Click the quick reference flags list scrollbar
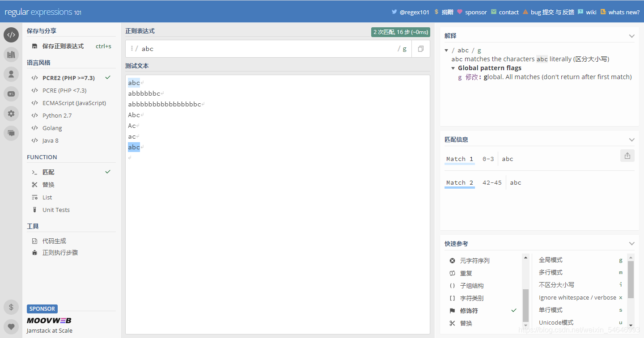This screenshot has width=644, height=338. pyautogui.click(x=631, y=279)
